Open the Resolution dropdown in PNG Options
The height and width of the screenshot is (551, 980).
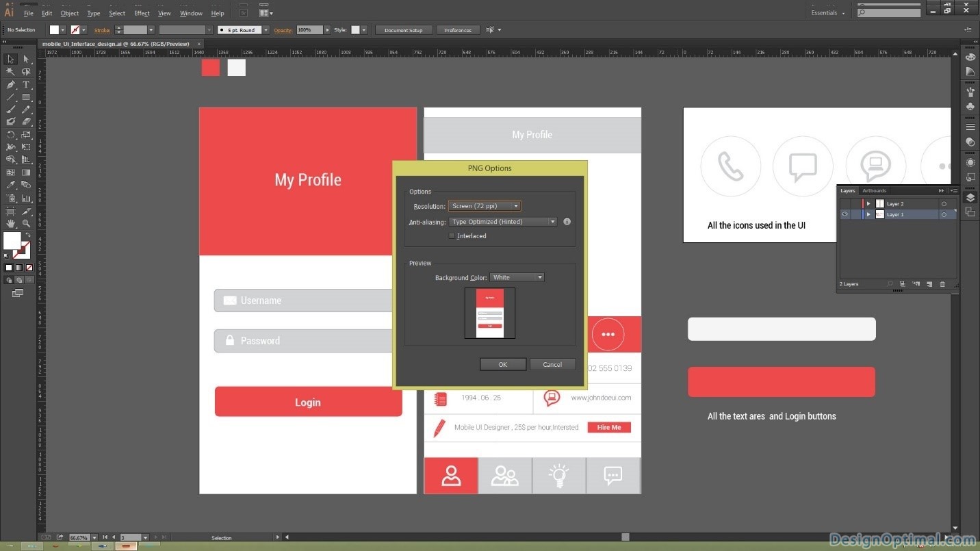click(485, 206)
